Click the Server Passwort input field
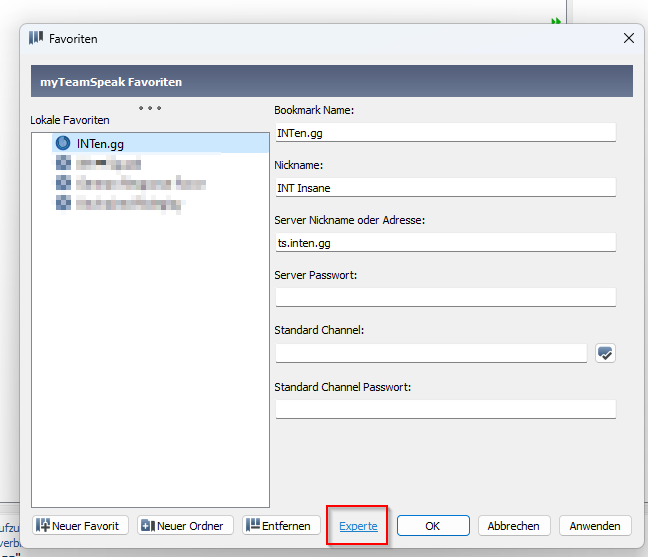This screenshot has width=648, height=557. click(x=445, y=297)
